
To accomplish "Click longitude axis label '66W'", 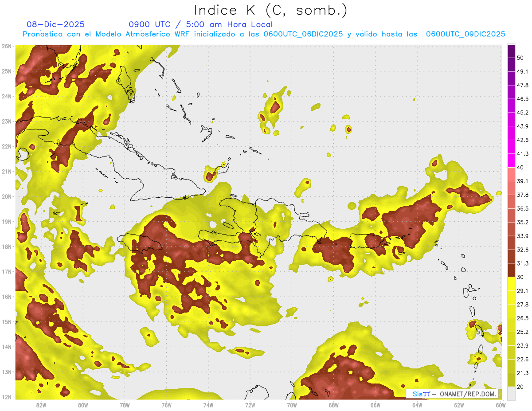I will click(x=376, y=405).
